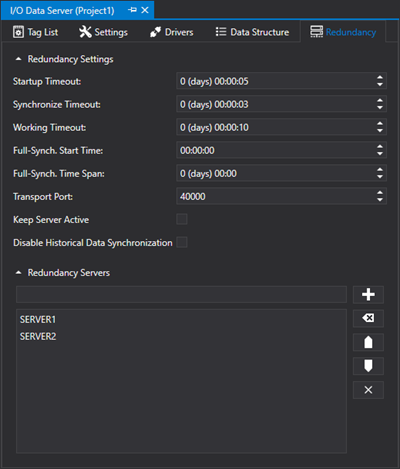Viewport: 400px width, 469px height.
Task: Clear server list with X icon
Action: click(368, 390)
